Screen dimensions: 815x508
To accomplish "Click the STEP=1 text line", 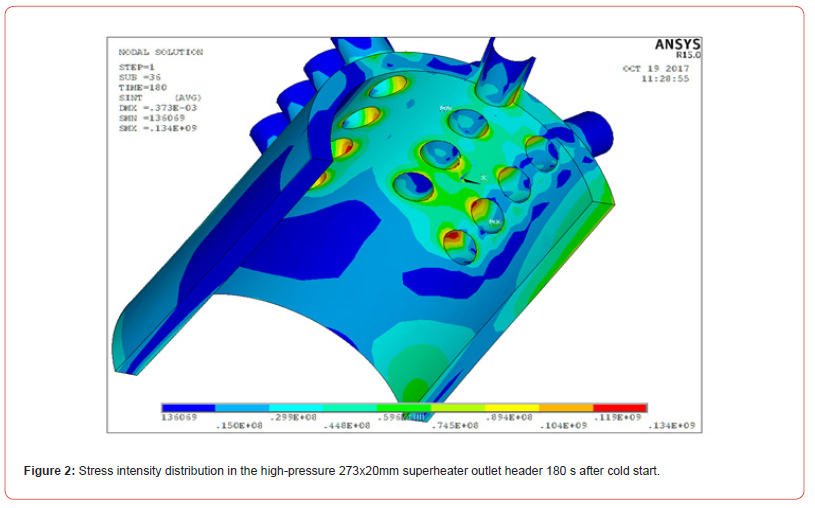I will [138, 68].
